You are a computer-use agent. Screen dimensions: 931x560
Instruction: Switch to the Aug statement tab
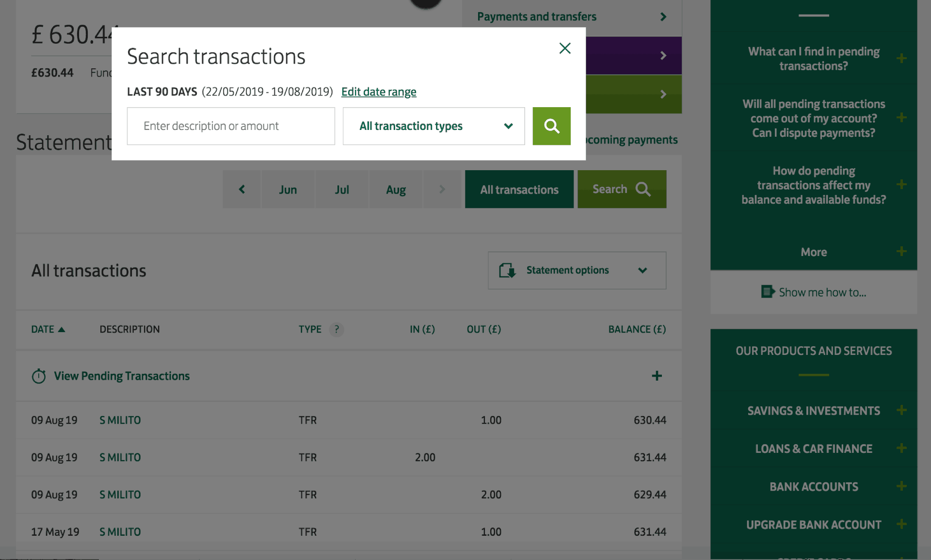(396, 189)
